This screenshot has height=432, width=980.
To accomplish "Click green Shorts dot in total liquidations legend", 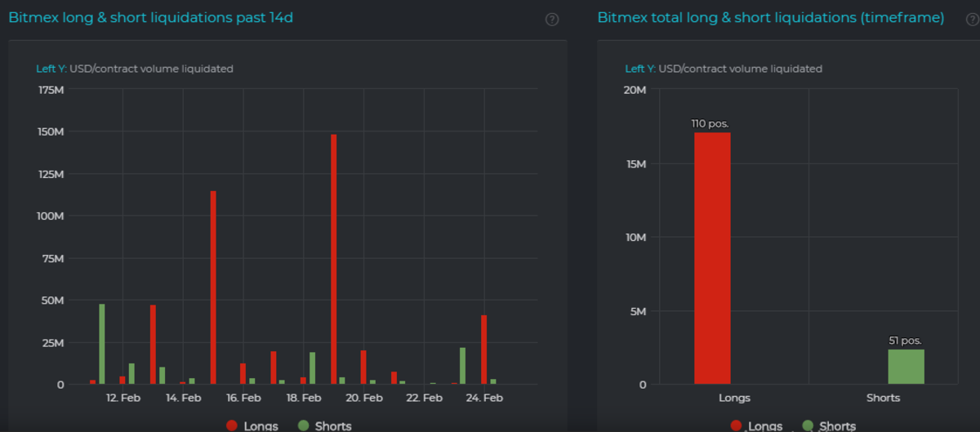I will (808, 425).
